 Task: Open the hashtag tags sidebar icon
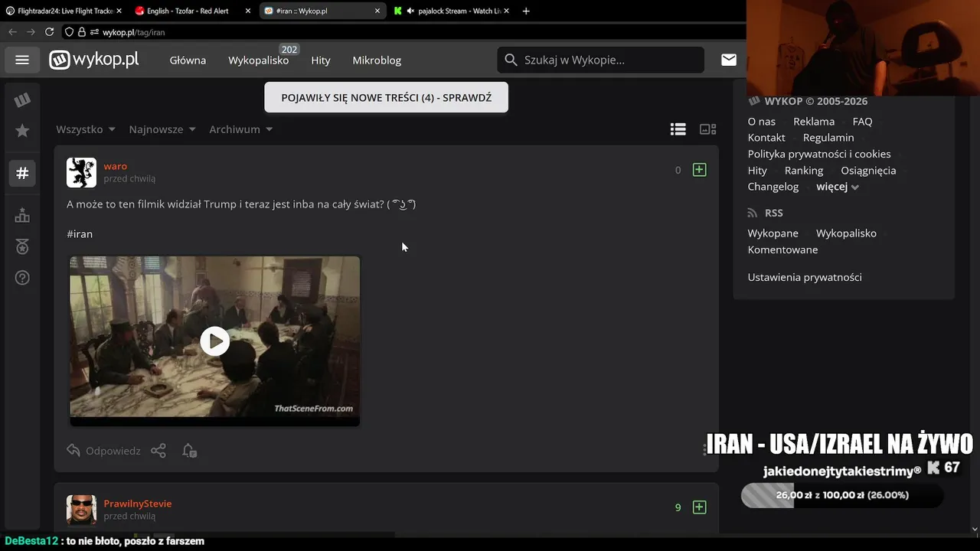[22, 173]
